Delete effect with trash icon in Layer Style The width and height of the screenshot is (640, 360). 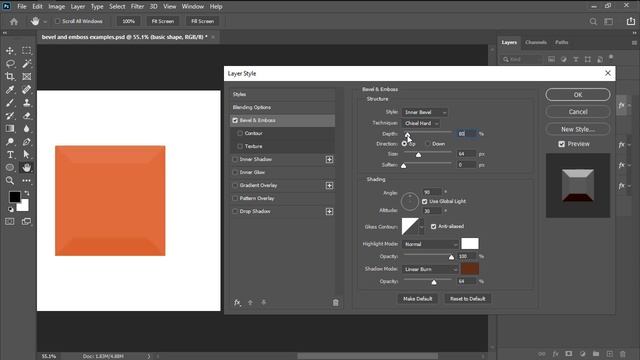336,302
